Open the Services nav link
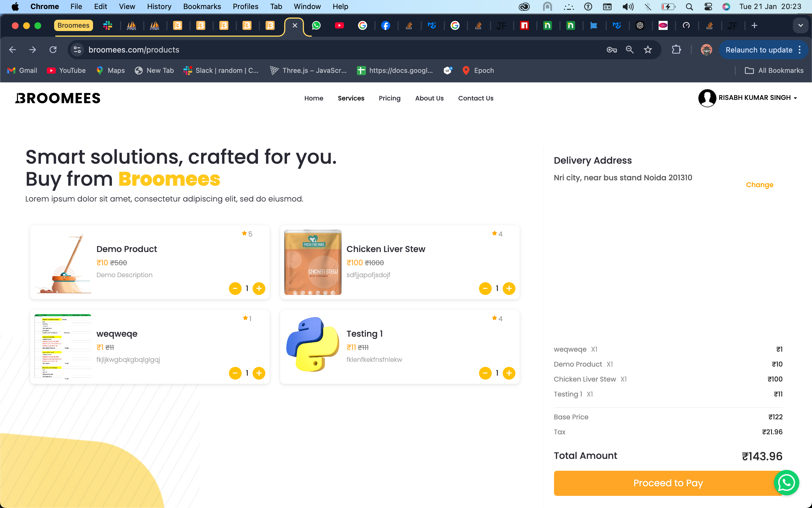The image size is (812, 508). 351,98
